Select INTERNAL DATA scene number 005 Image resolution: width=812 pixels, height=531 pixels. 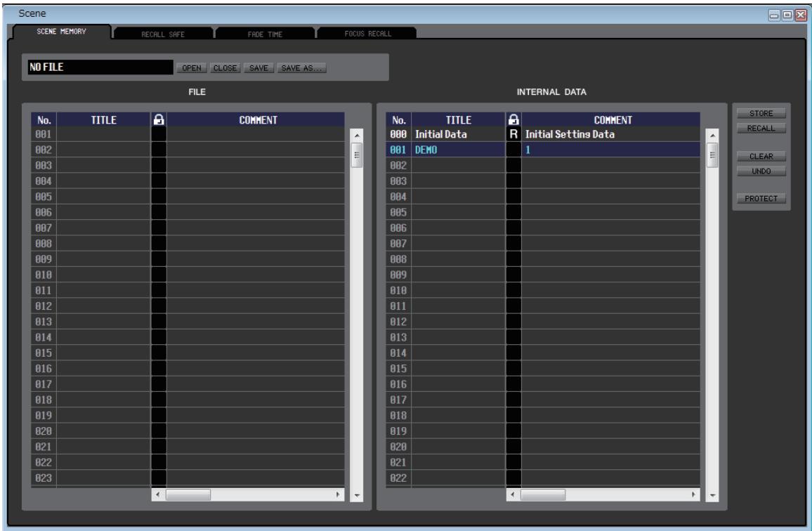point(398,212)
